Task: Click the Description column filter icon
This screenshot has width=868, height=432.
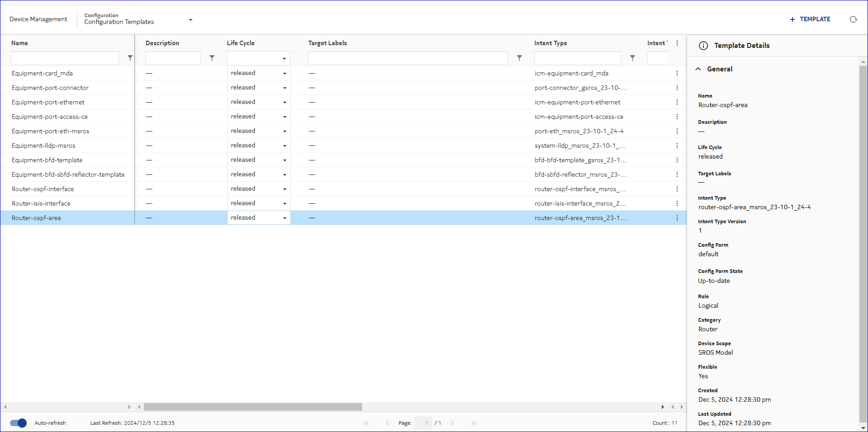Action: 212,58
